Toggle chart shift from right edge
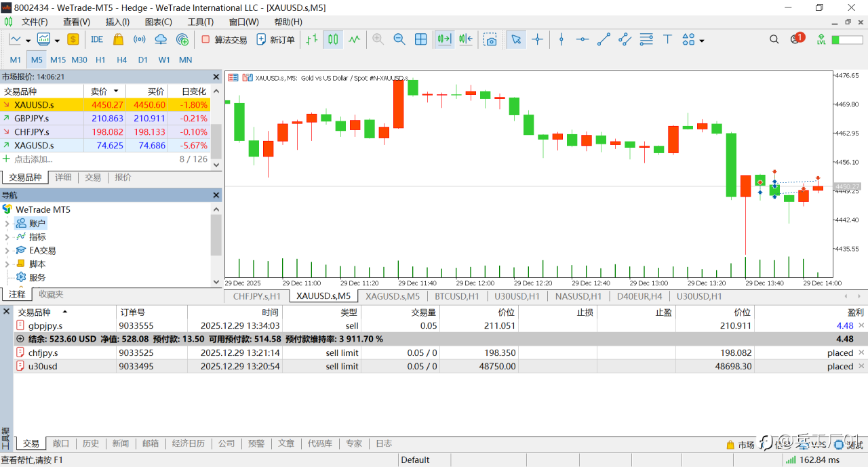868x467 pixels. point(466,39)
